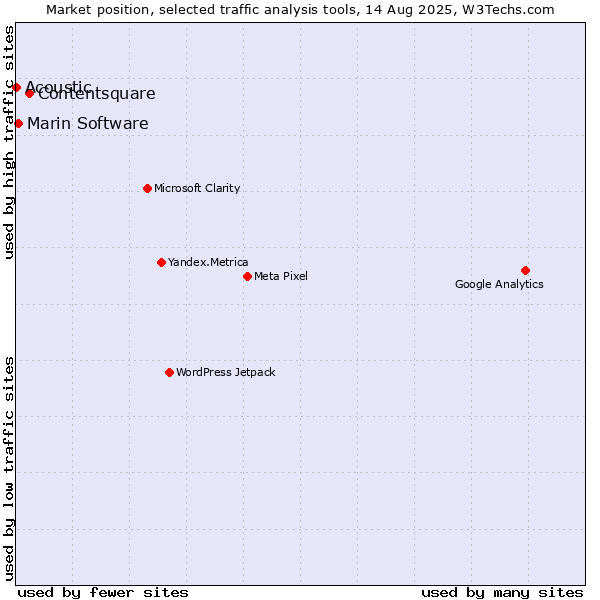
Task: Select the WordPress Jetpack label text
Action: (226, 372)
